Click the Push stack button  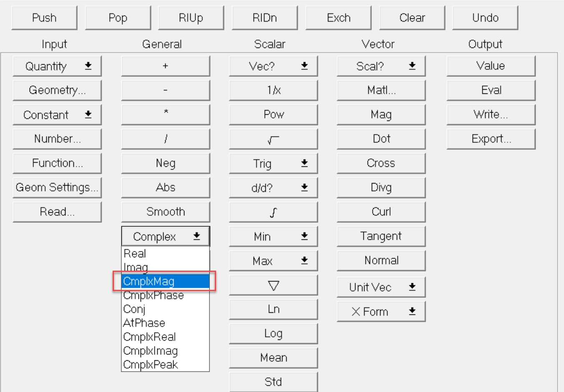[x=44, y=18]
